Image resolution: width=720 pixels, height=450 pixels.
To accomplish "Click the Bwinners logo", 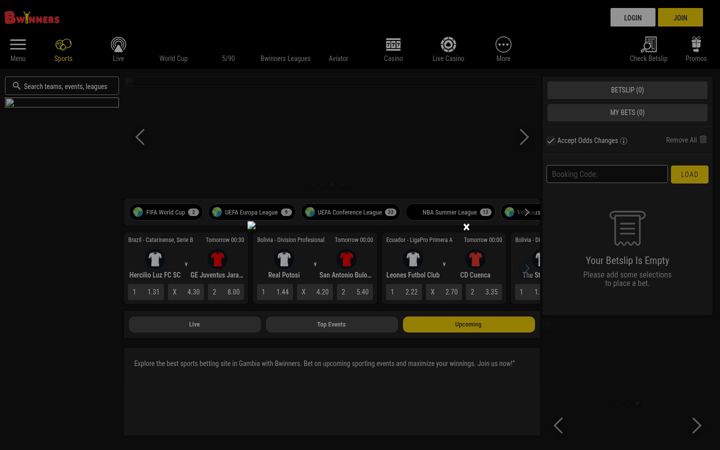I will (x=32, y=17).
